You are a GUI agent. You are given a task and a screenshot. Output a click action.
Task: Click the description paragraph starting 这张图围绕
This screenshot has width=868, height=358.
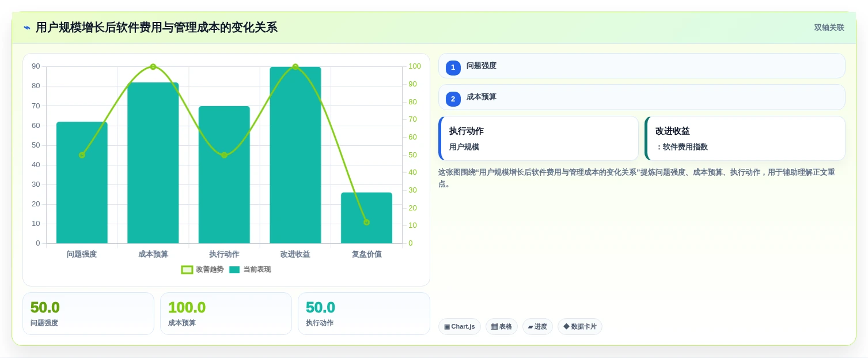click(638, 178)
